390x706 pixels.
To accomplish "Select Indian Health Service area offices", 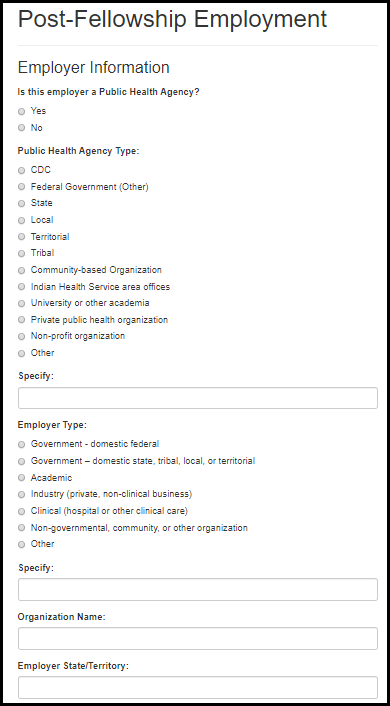I will (x=21, y=287).
